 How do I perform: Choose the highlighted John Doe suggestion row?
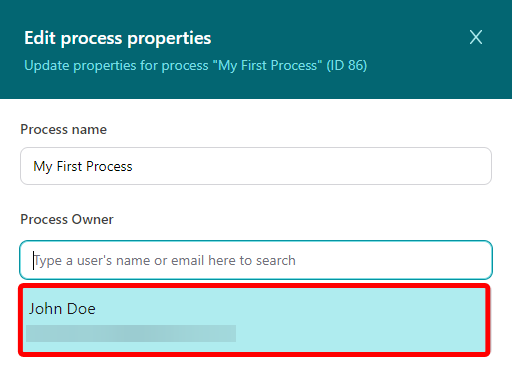click(x=254, y=320)
